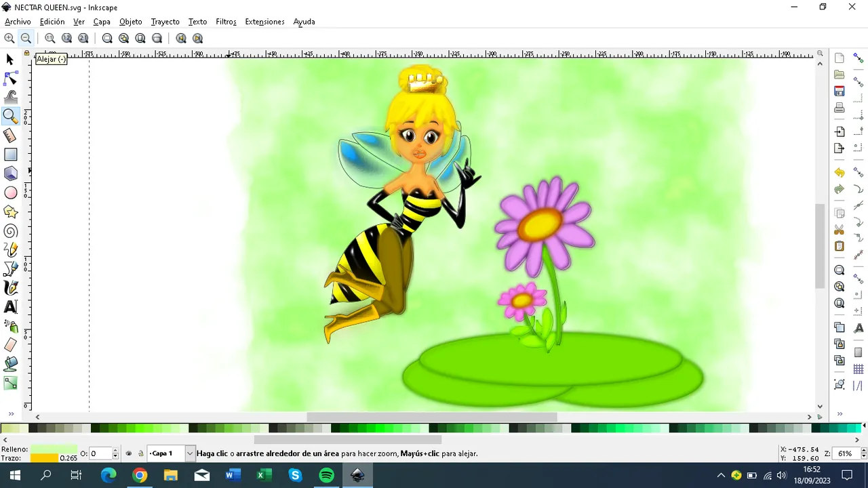
Task: Open the Filtros menu
Action: click(x=226, y=22)
